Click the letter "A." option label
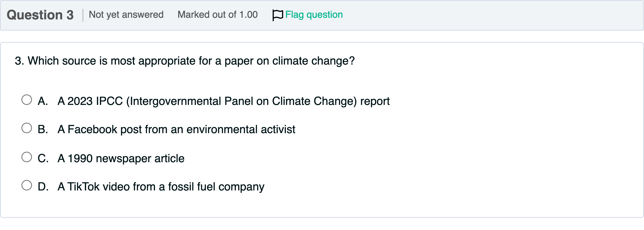Image resolution: width=644 pixels, height=230 pixels. coord(43,101)
